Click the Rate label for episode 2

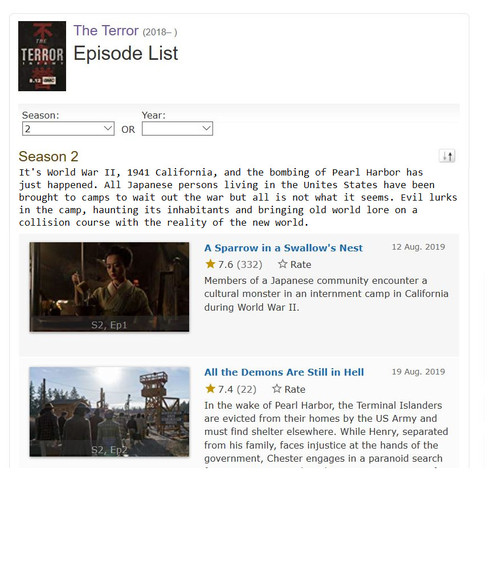pos(294,389)
